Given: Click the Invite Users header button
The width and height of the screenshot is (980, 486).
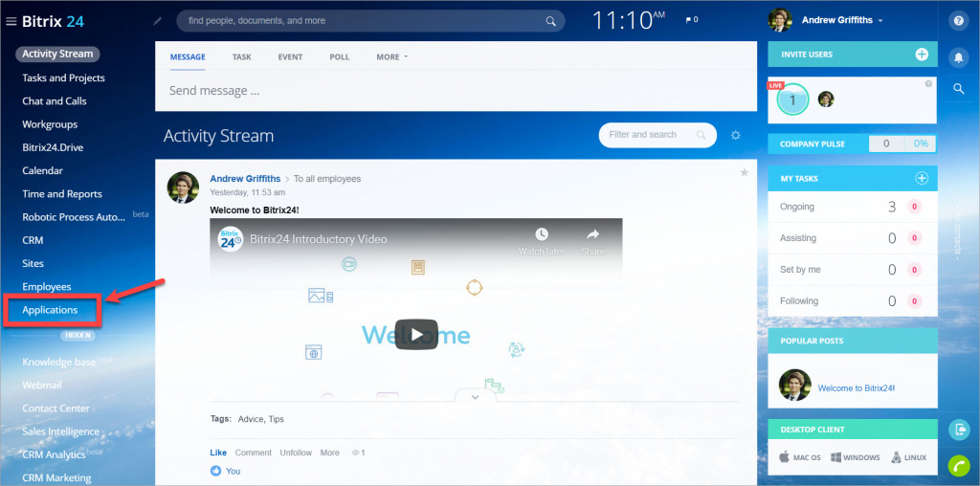Looking at the screenshot, I should pos(853,55).
